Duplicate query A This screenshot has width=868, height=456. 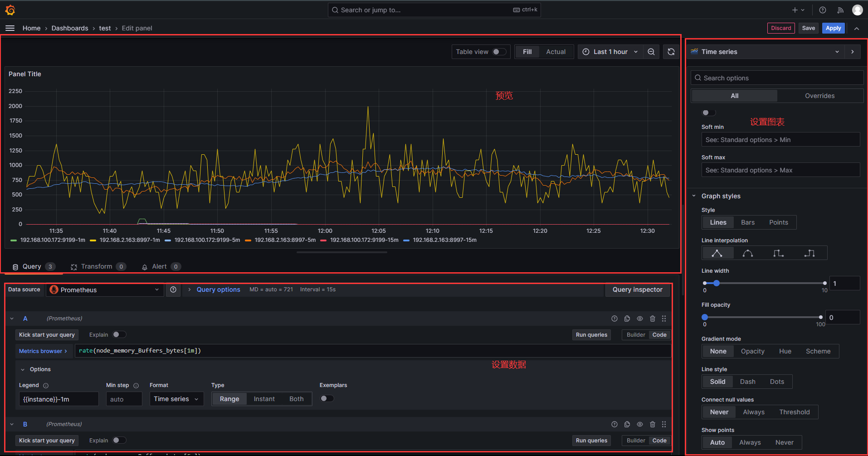(627, 319)
